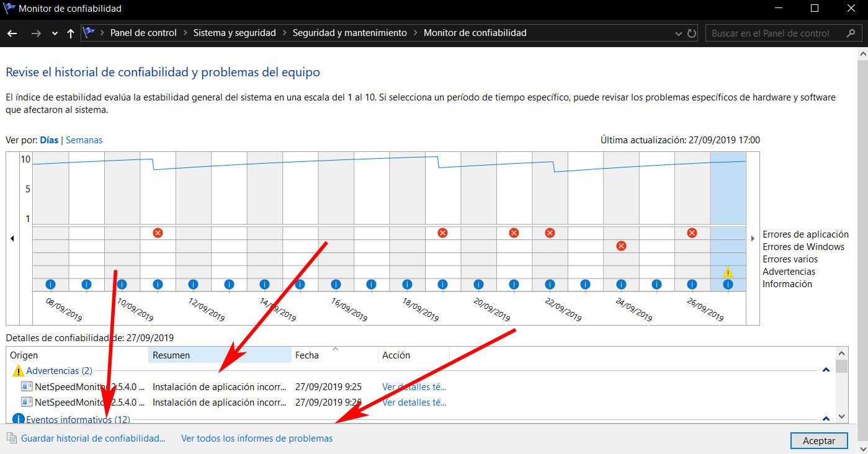The height and width of the screenshot is (454, 868).
Task: Switch chart view to Semanas
Action: point(84,140)
